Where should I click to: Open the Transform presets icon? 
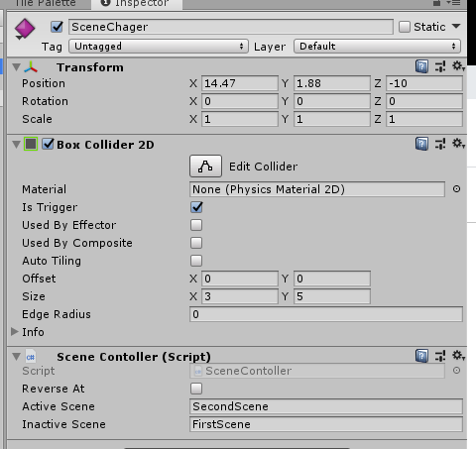(x=440, y=66)
